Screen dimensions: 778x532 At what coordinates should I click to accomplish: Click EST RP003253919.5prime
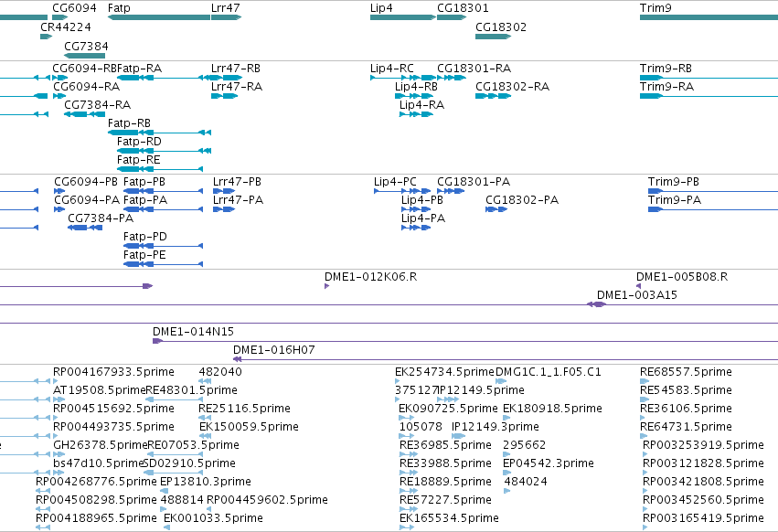coord(704,445)
